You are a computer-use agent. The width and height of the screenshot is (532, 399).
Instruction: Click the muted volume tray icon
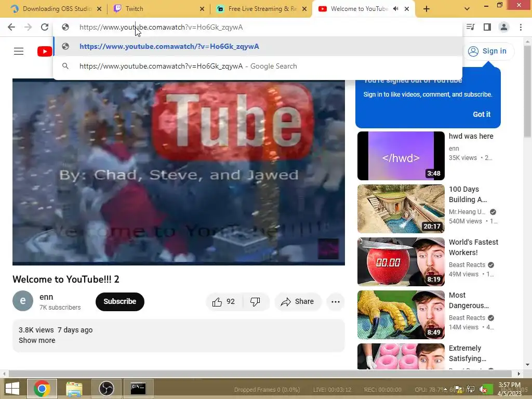[x=484, y=390]
